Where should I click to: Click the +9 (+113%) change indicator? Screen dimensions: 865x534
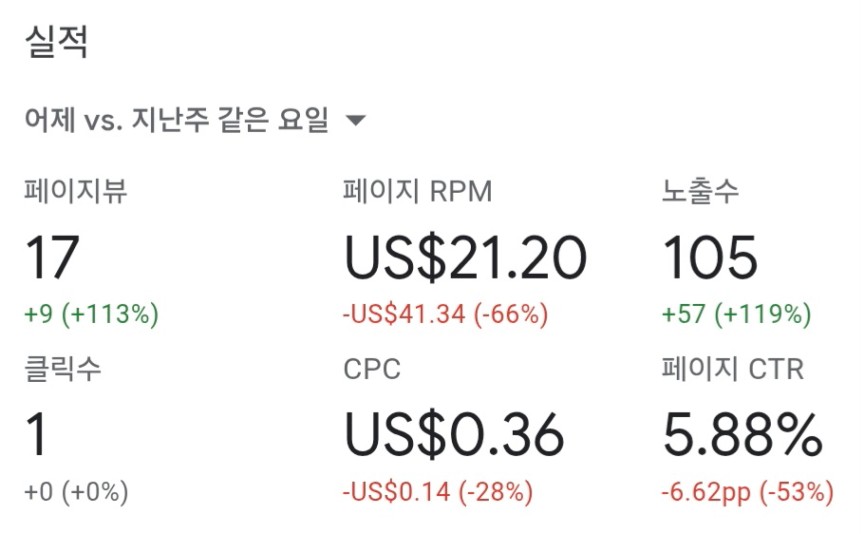click(92, 314)
